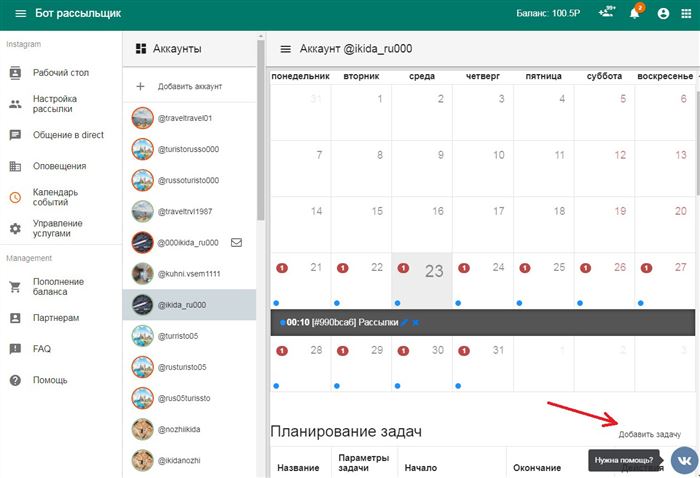Click the red badge on day 25

(525, 268)
